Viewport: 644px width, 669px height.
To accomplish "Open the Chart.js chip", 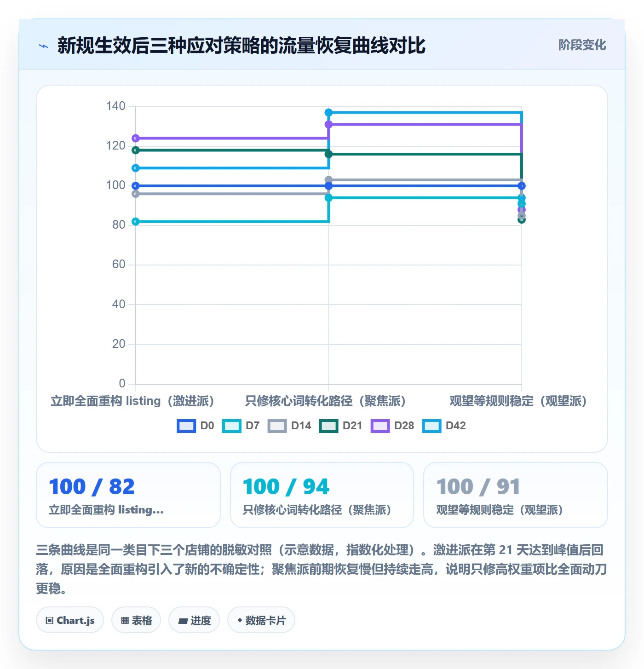I will pos(70,620).
